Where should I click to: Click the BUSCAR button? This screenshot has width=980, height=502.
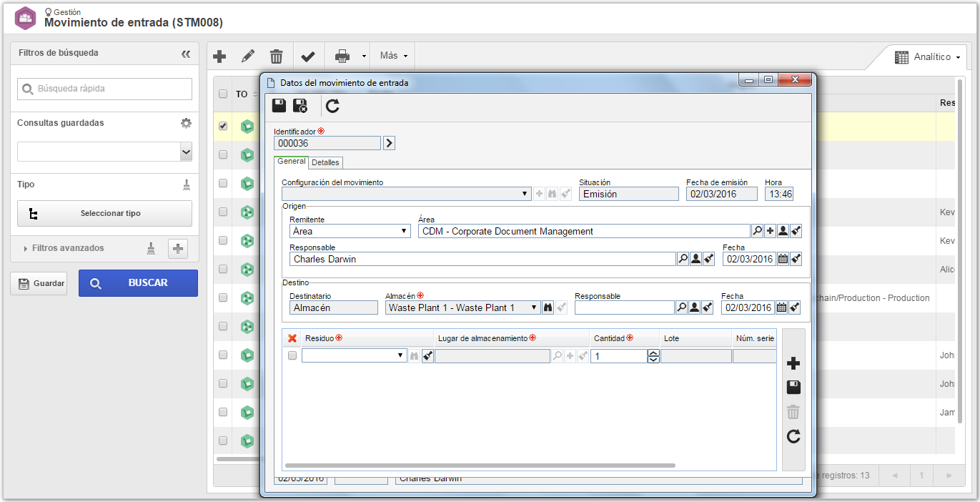(138, 283)
